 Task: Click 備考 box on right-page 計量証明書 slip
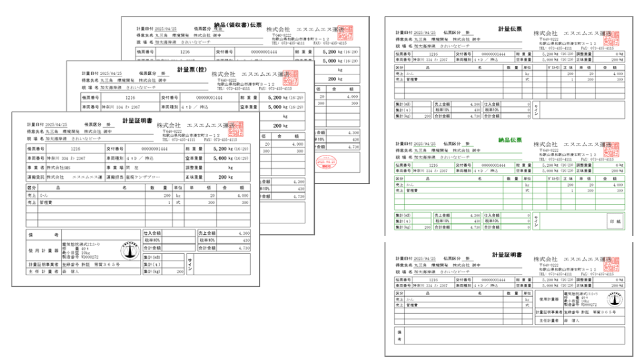pos(510,336)
